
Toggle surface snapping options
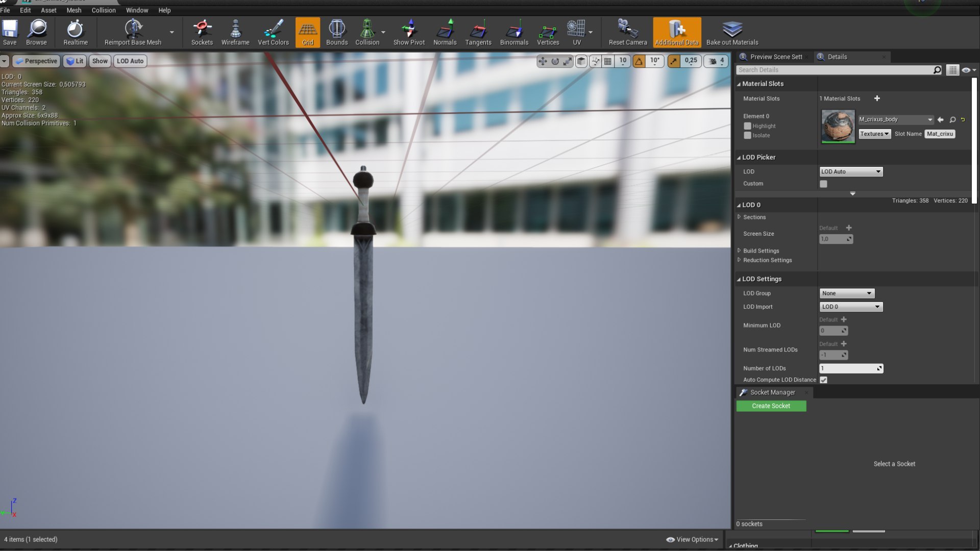pyautogui.click(x=596, y=61)
